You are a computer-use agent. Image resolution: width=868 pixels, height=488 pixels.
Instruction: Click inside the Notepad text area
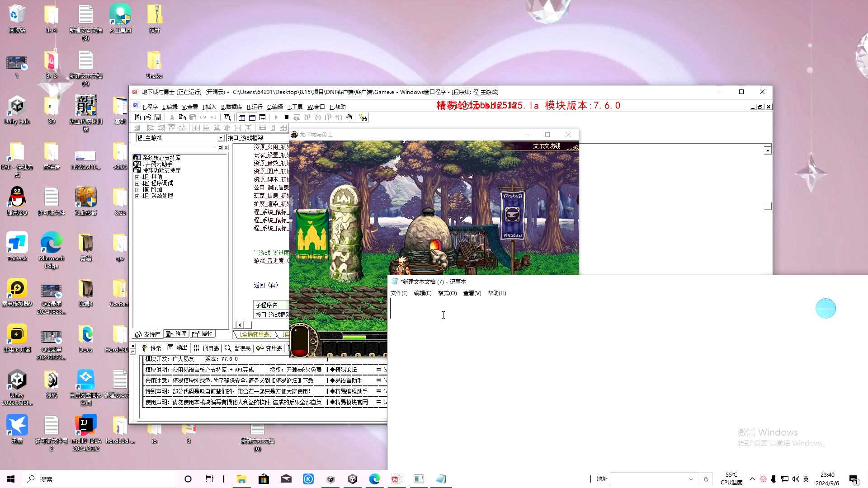627,384
